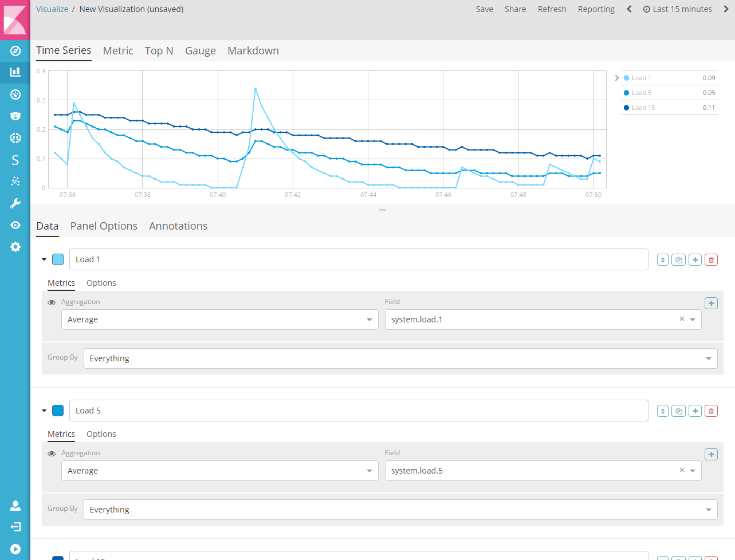Open the Dashboard app from the sidebar

click(15, 94)
